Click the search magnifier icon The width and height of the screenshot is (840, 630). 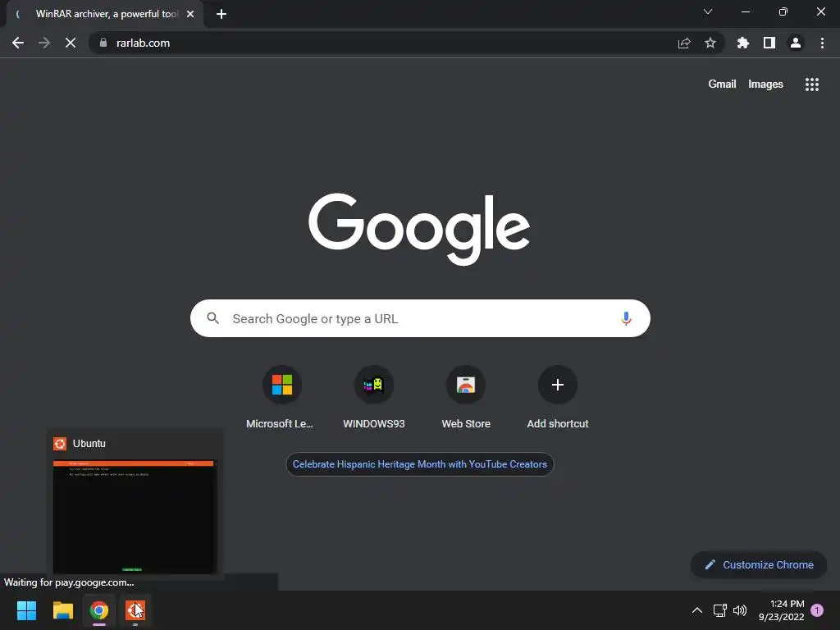point(212,319)
